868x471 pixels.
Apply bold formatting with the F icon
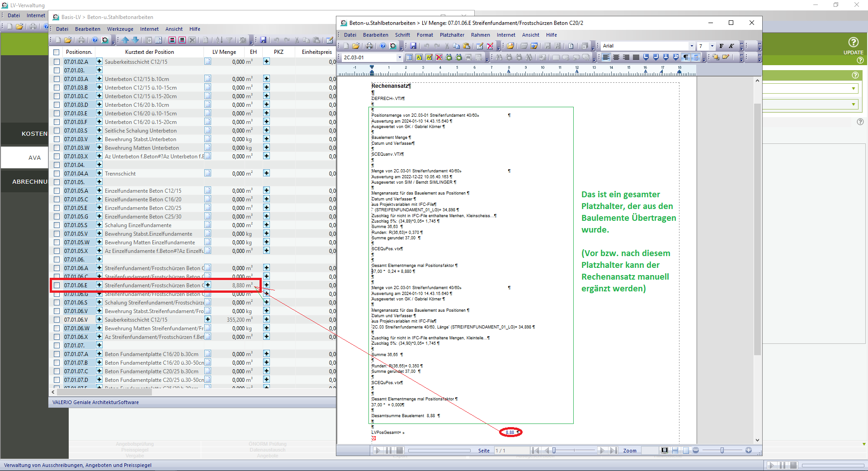click(x=722, y=46)
